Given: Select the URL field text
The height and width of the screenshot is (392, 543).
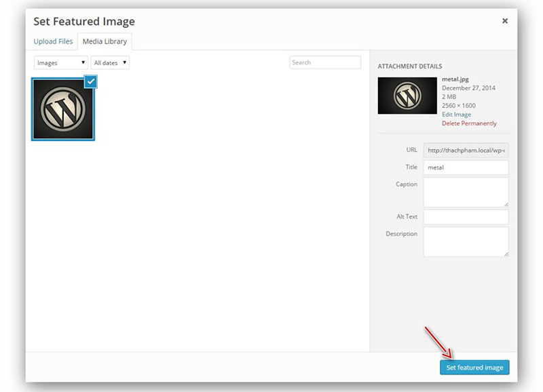Looking at the screenshot, I should click(x=466, y=150).
